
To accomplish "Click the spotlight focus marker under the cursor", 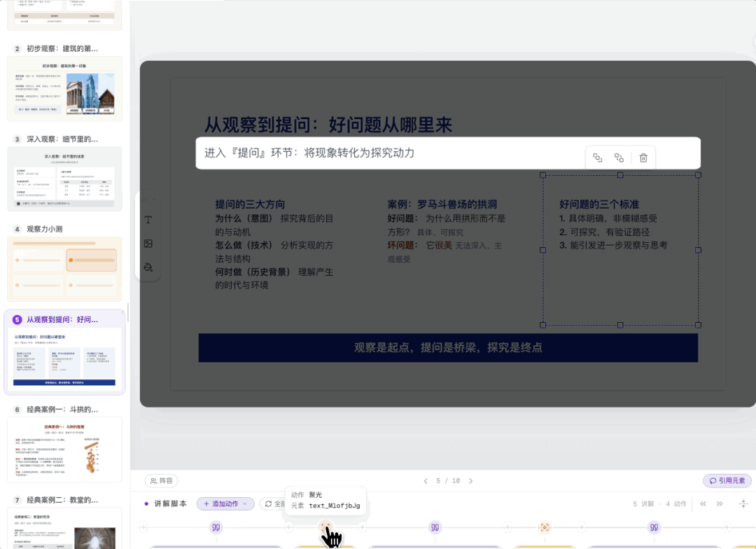I will click(x=325, y=527).
